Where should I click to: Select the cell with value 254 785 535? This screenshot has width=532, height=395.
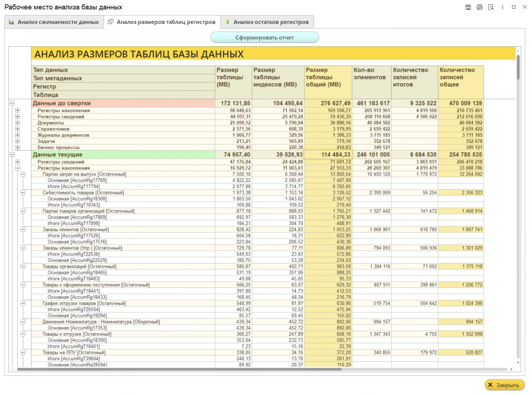click(461, 154)
